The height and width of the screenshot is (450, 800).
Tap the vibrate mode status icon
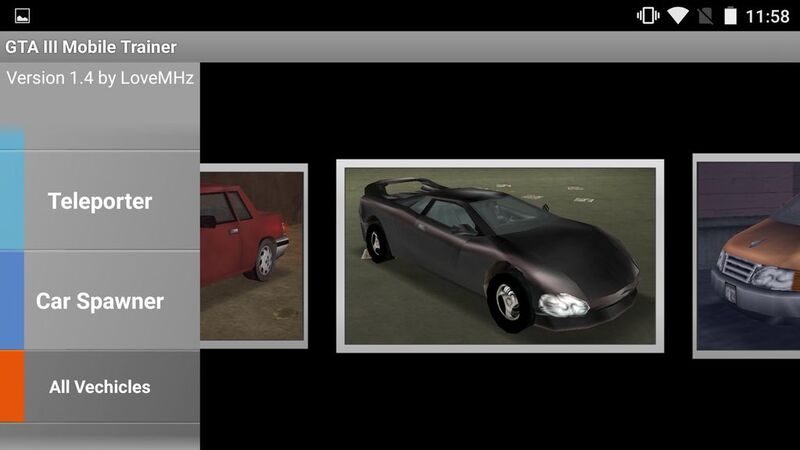648,16
